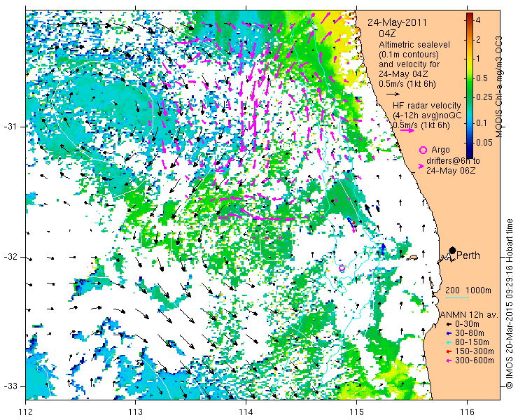Click the 115 longitude axis label
Screen dimensions: 518x420
point(356,412)
